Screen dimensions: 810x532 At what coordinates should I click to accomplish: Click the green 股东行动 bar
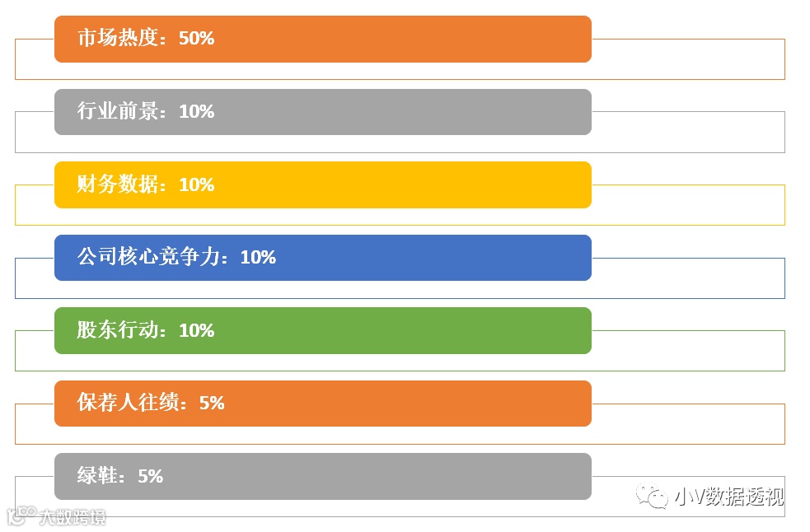[322, 330]
